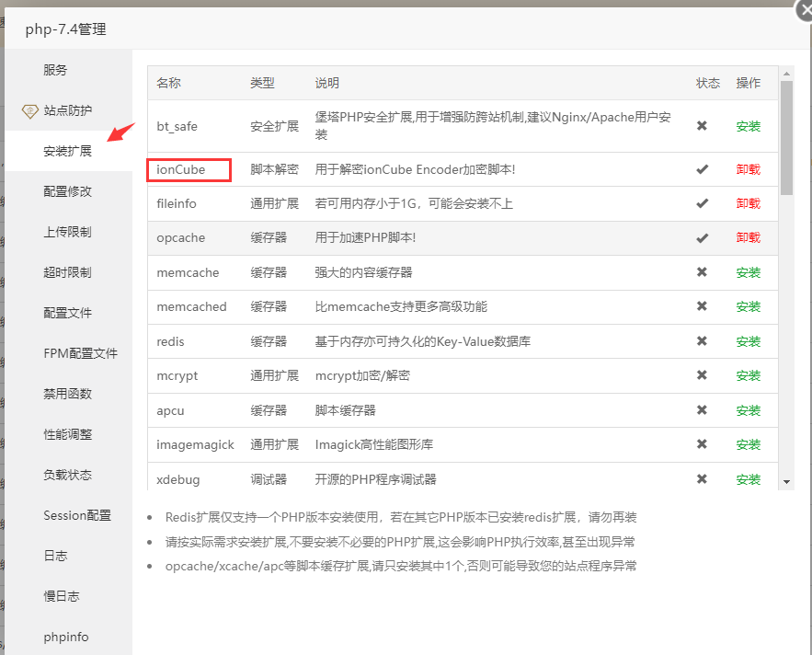
Task: Install the xdebug extension
Action: point(749,479)
